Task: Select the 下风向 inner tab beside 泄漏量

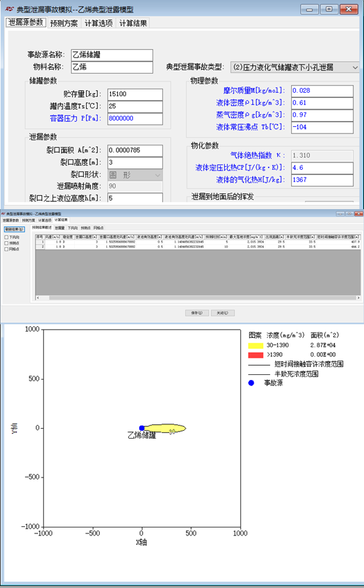Action: pyautogui.click(x=73, y=228)
